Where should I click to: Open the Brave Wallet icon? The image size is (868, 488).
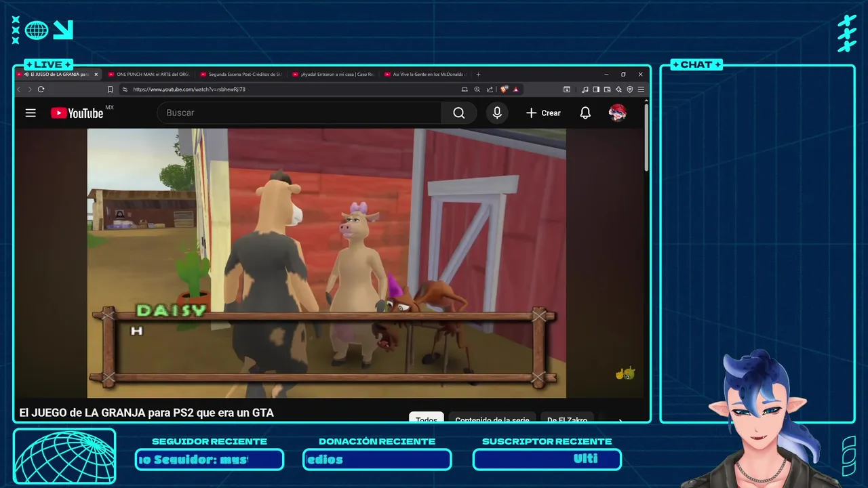[608, 89]
